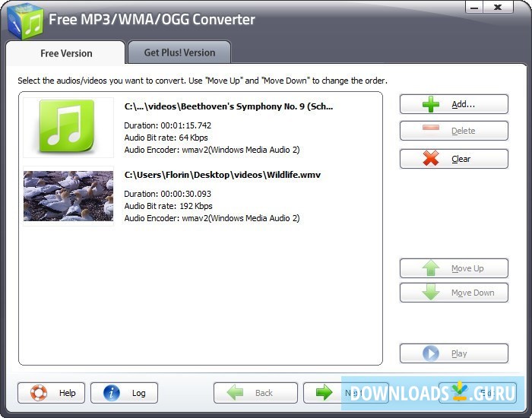Clear the file list with Clear button

454,159
